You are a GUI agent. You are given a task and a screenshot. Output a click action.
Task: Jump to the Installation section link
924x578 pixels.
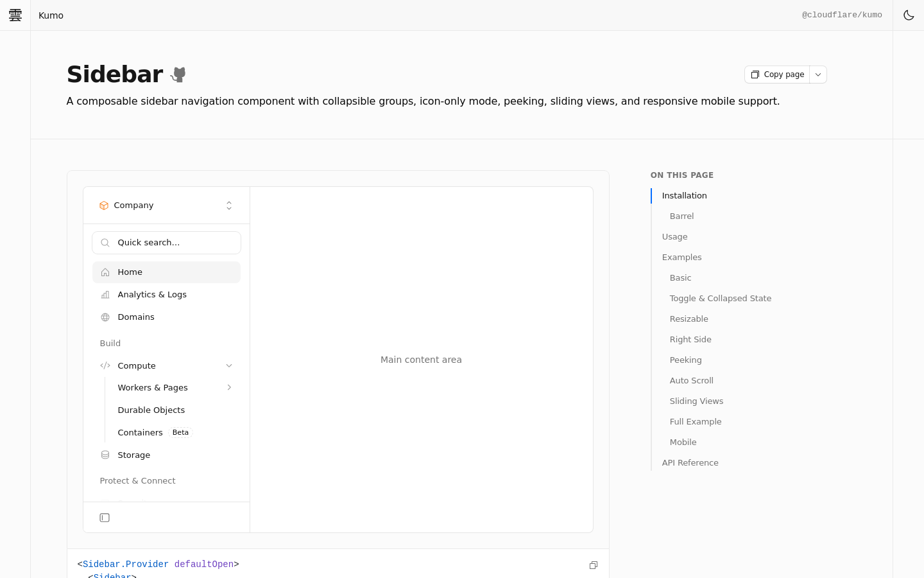tap(684, 195)
